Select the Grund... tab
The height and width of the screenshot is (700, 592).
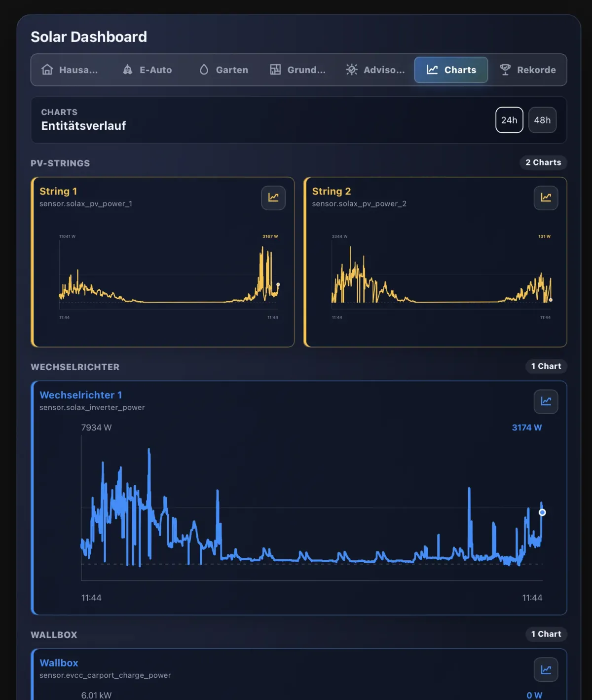pos(298,70)
